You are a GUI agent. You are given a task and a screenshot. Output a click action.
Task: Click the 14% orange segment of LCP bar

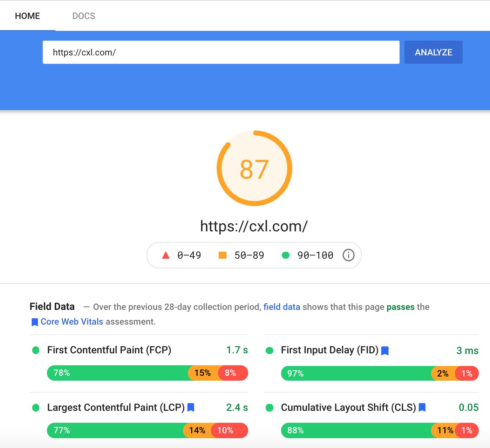pos(197,430)
